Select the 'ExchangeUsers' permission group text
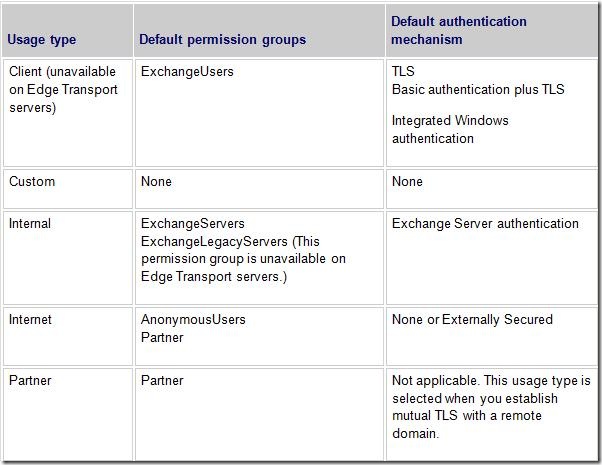 pos(187,71)
